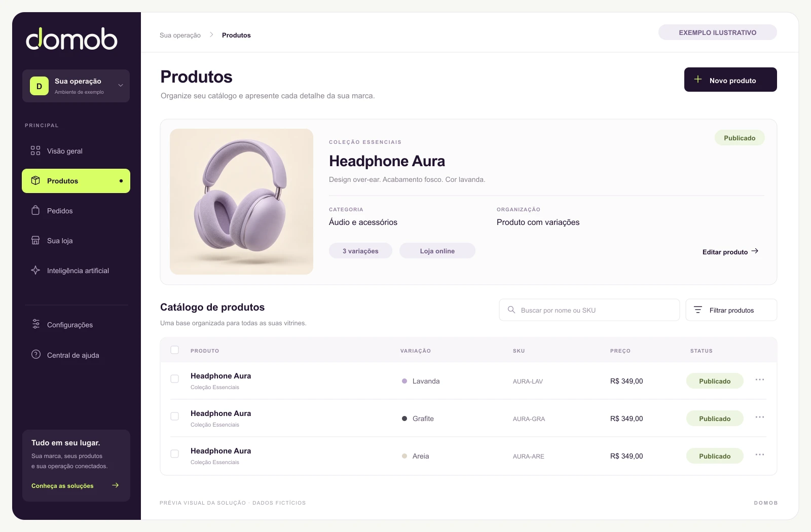Click the arrow beside Editar produto
811x532 pixels.
click(755, 251)
